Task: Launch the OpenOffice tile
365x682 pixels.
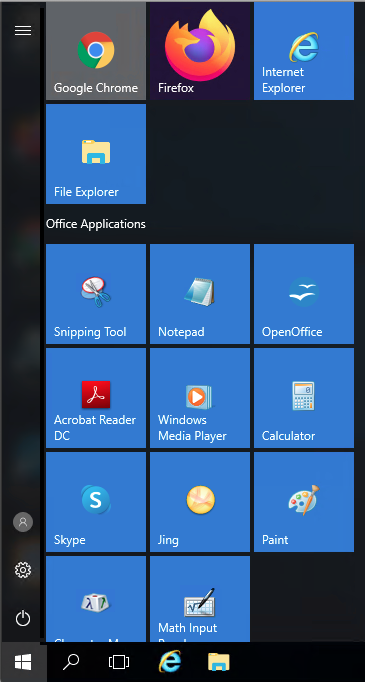Action: point(304,294)
